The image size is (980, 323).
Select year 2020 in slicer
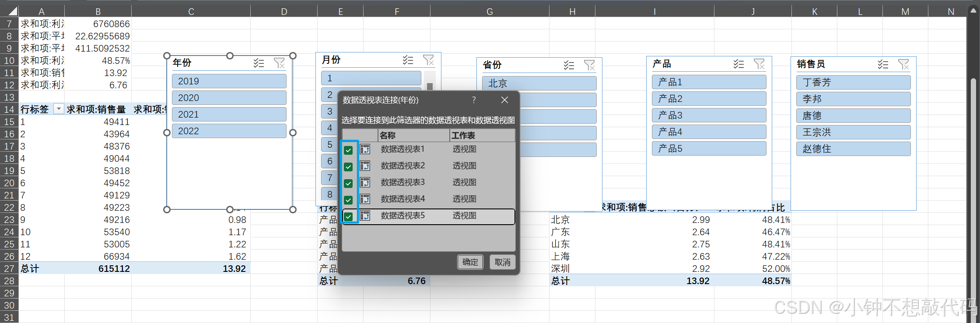click(229, 98)
